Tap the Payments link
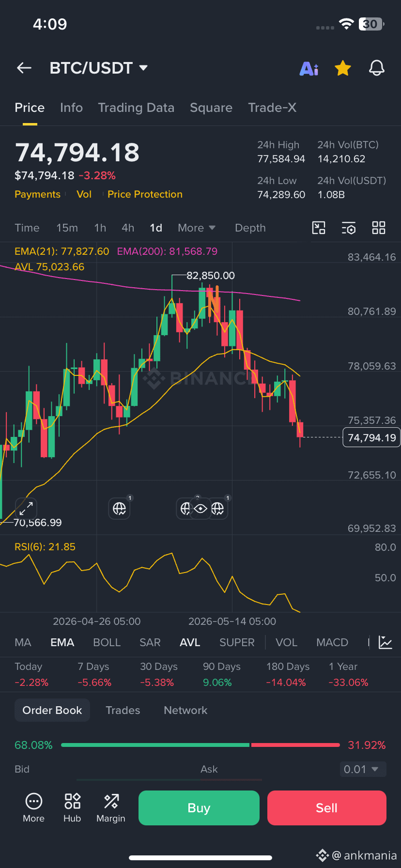This screenshot has width=401, height=868. pos(37,194)
